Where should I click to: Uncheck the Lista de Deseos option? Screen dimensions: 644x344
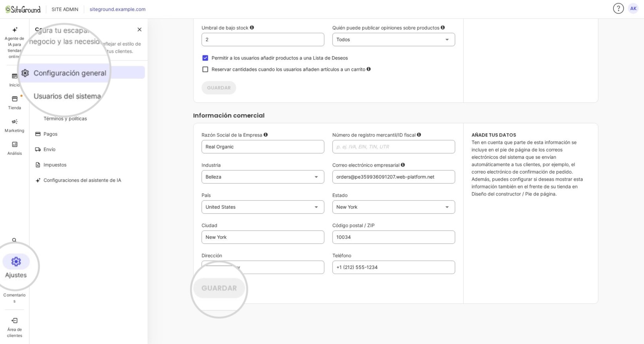205,58
